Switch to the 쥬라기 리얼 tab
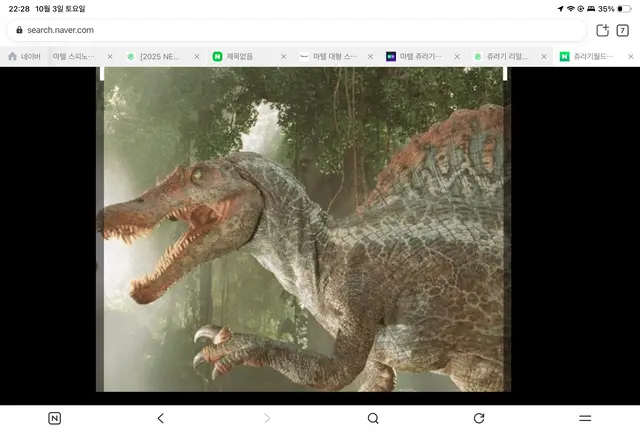640x445 pixels. pyautogui.click(x=507, y=56)
